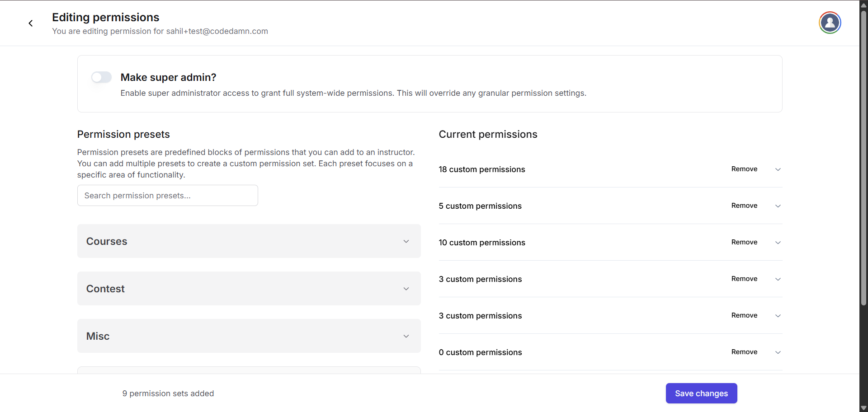Click the page's vertical scrollbar thumb
This screenshot has width=868, height=412.
863,158
